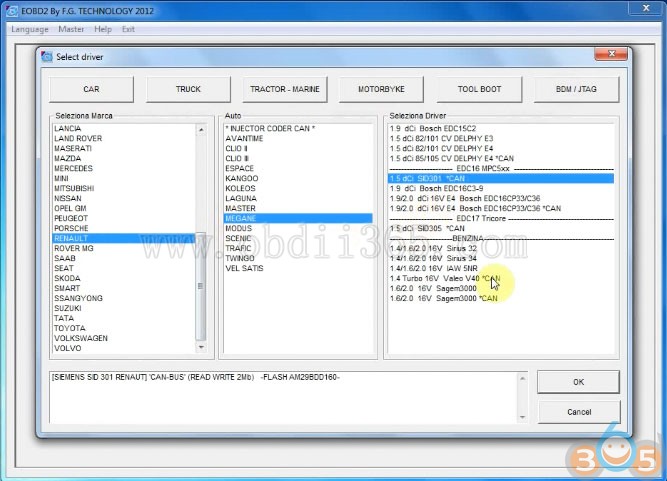
Task: Close the Select driver dialog
Action: click(x=611, y=54)
